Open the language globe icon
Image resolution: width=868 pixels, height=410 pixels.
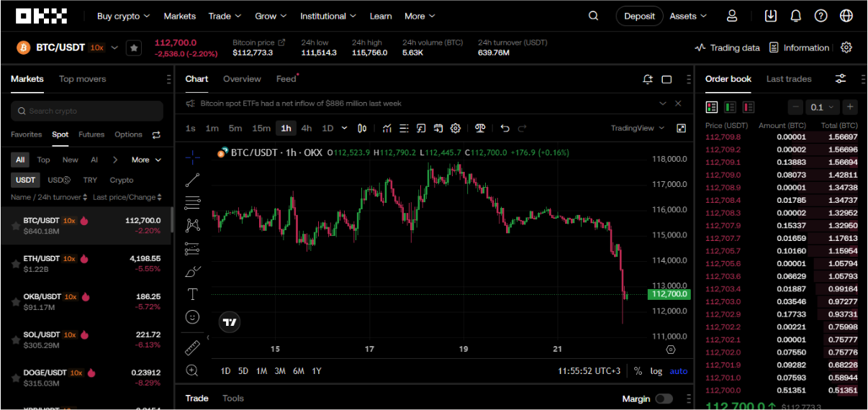pyautogui.click(x=846, y=16)
